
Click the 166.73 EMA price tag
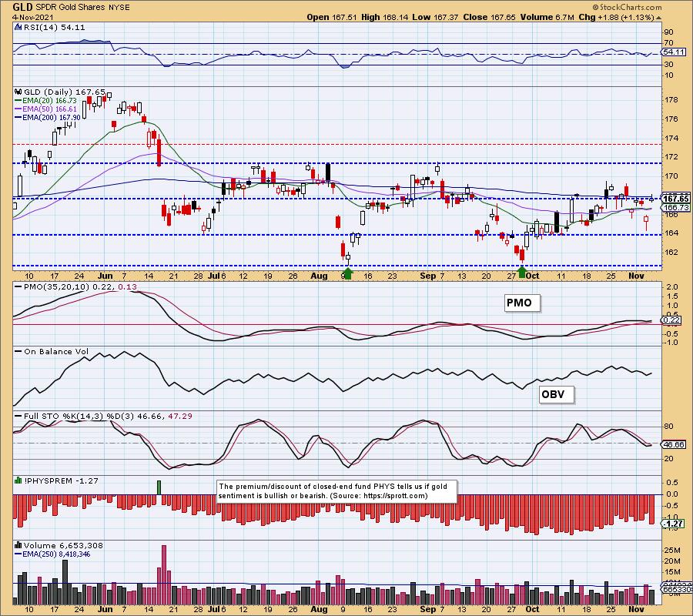point(676,207)
